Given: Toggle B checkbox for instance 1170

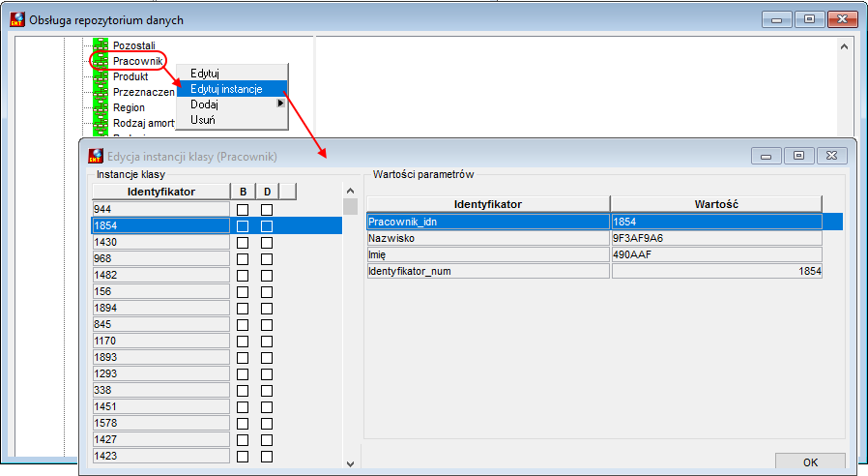Looking at the screenshot, I should 243,342.
